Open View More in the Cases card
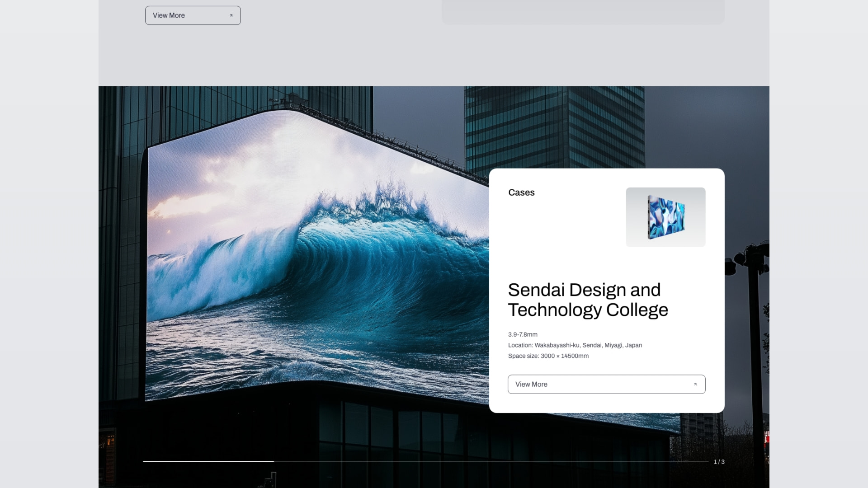868x488 pixels. pyautogui.click(x=606, y=384)
